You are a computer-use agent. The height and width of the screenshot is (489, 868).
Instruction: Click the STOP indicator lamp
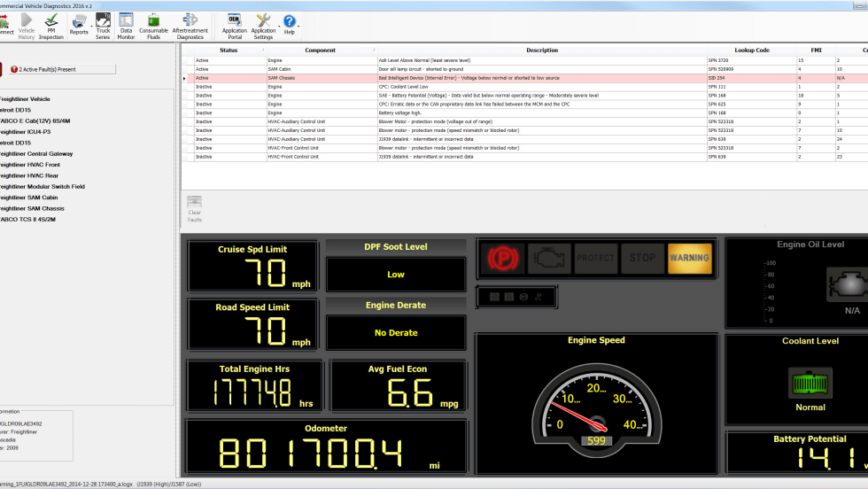pyautogui.click(x=642, y=258)
